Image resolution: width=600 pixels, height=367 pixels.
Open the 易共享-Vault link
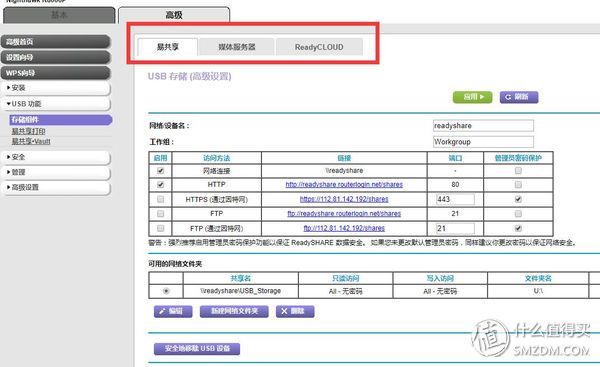[x=31, y=141]
